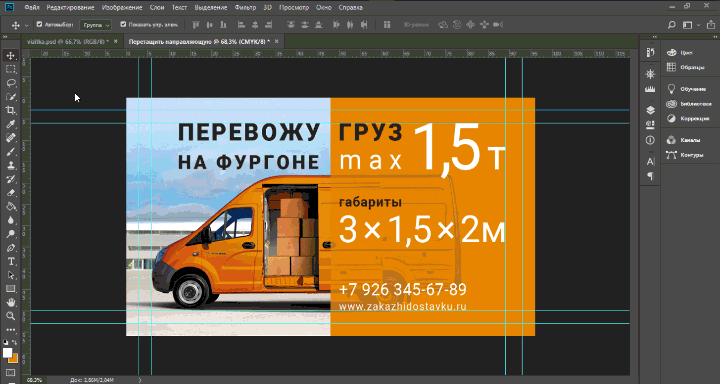Reset default foreground and background colors
Viewport: 720px width, 384px height.
click(6, 342)
